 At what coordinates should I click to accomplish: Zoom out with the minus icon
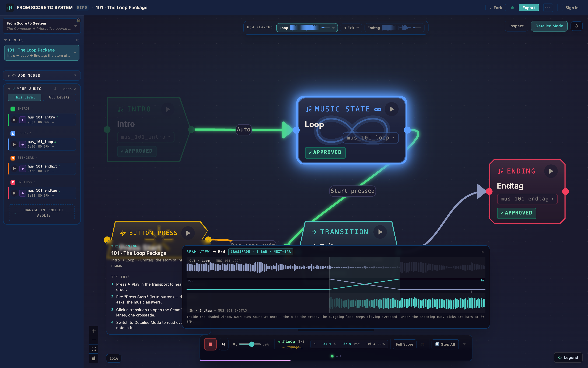(94, 340)
